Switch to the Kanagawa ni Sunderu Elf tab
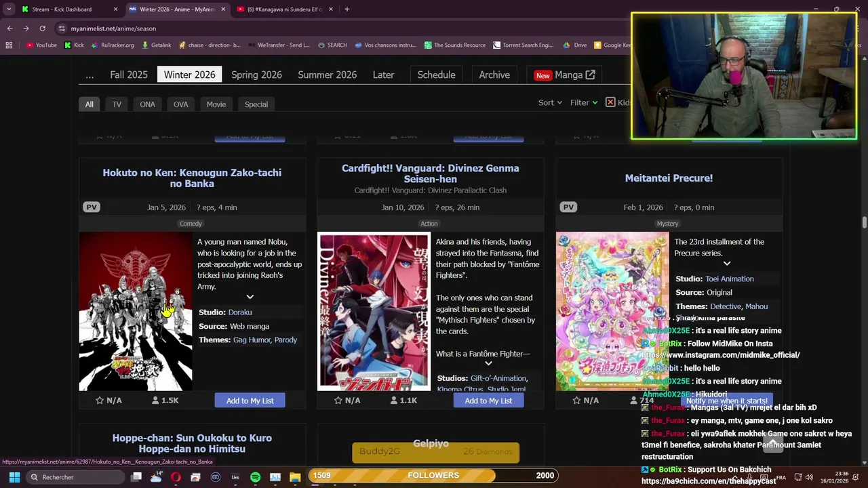Viewport: 868px width, 488px height. (285, 9)
